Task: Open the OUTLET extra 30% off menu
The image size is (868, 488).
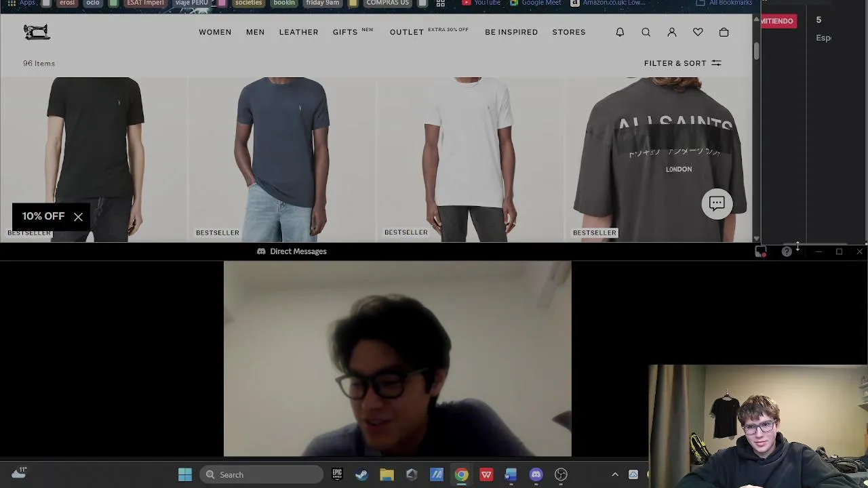Action: (429, 32)
